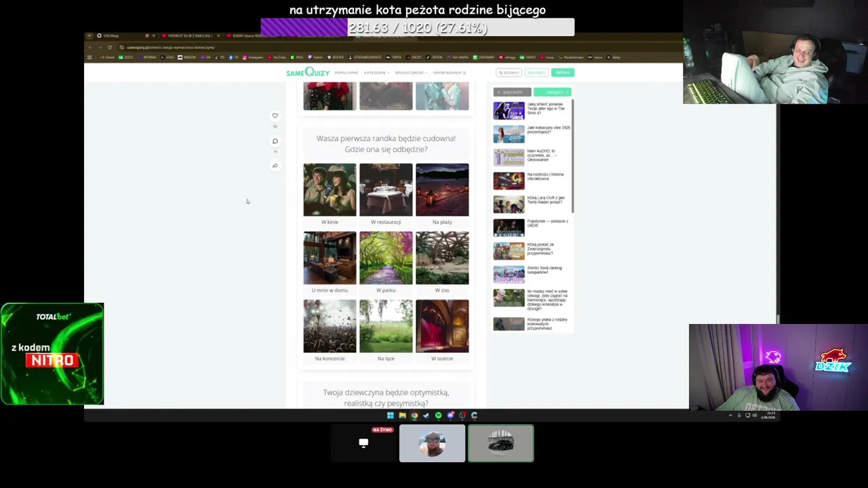Screen dimensions: 868x488
Task: Click the share arrow icon beside the quiz
Action: (x=275, y=165)
